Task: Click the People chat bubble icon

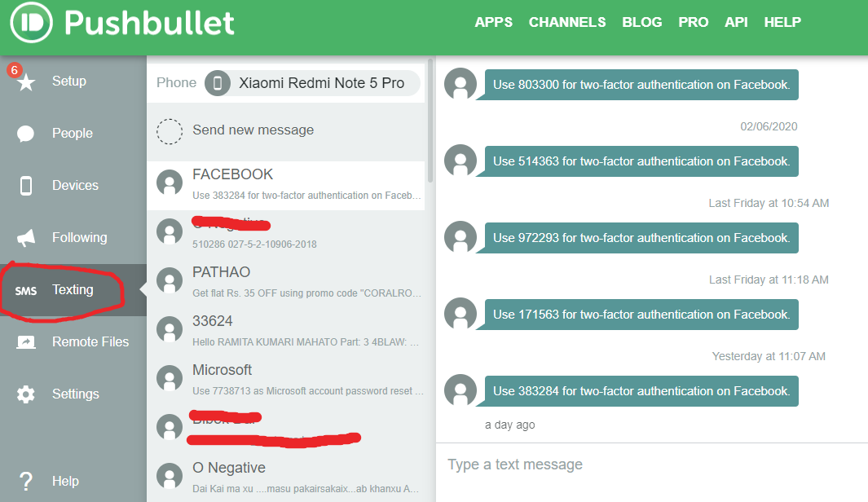Action: (x=25, y=134)
